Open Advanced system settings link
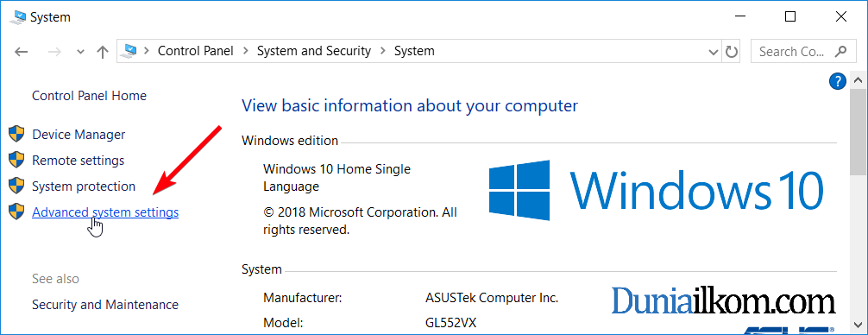The width and height of the screenshot is (868, 335). 105,212
